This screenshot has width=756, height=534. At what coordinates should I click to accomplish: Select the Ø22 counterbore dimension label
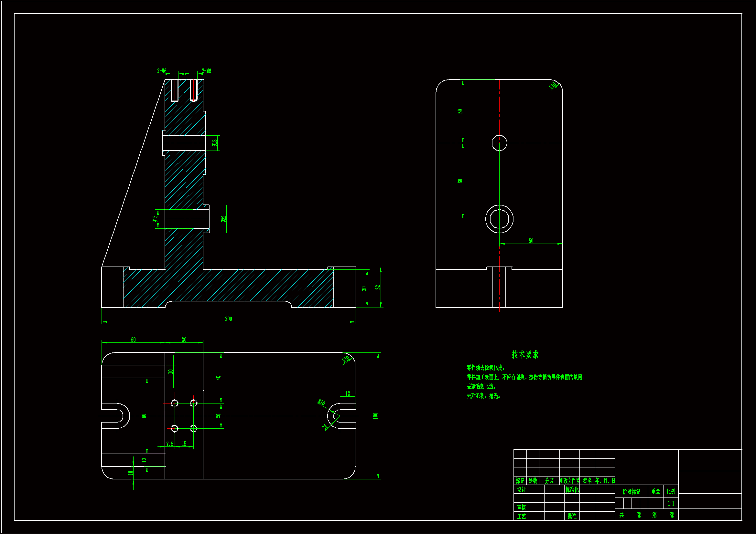223,219
